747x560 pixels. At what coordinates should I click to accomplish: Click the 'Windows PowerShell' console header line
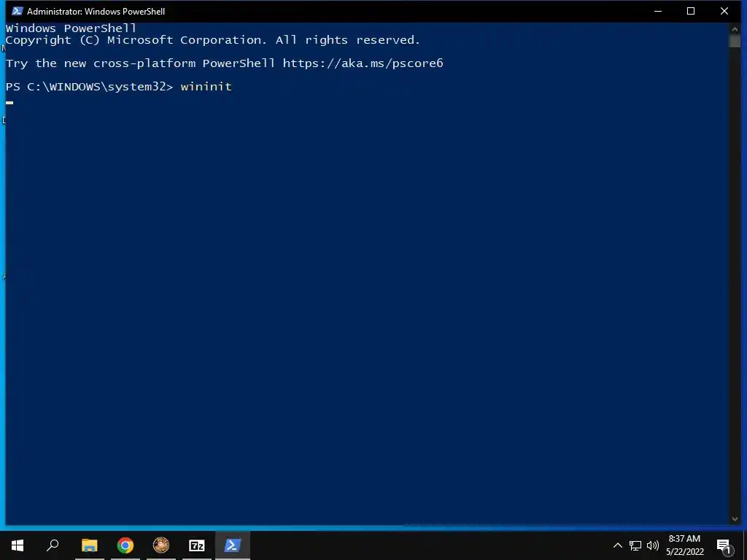pyautogui.click(x=71, y=28)
